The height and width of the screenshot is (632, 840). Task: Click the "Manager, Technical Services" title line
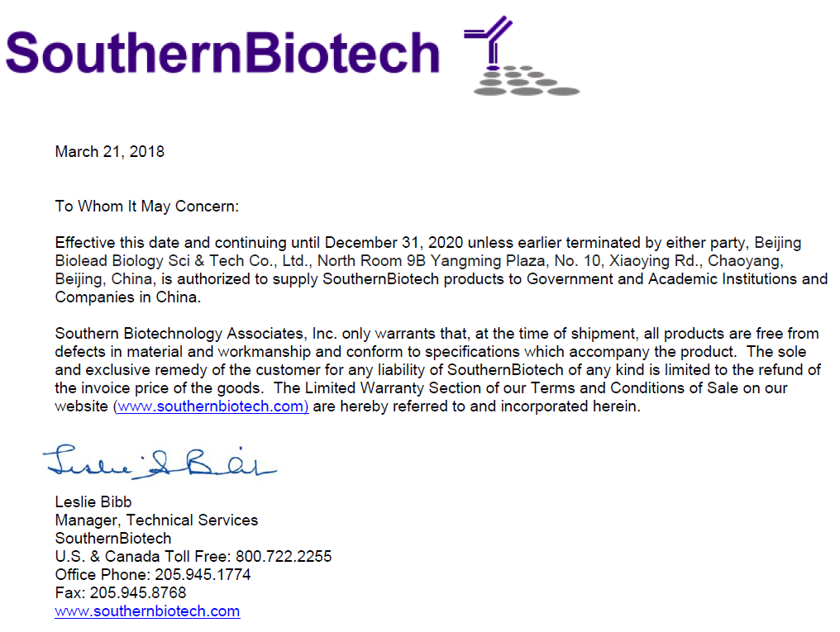(x=156, y=520)
